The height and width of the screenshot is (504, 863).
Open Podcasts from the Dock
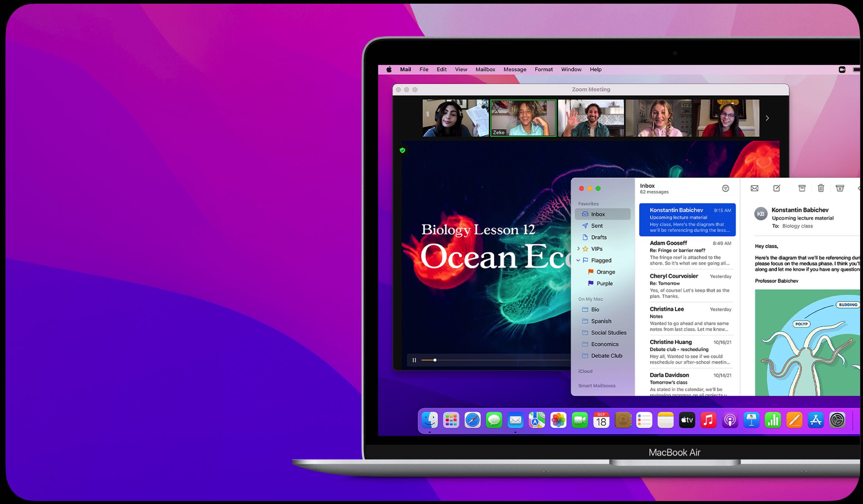click(730, 420)
